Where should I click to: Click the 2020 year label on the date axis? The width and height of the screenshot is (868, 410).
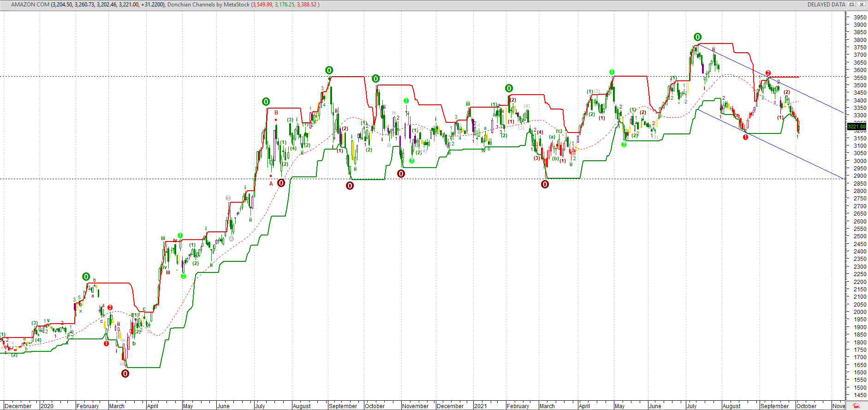click(47, 406)
